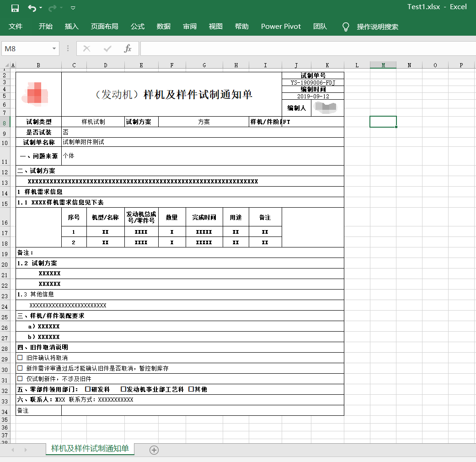Click cell YS-1909006-FDJ
This screenshot has height=462, width=476.
313,83
